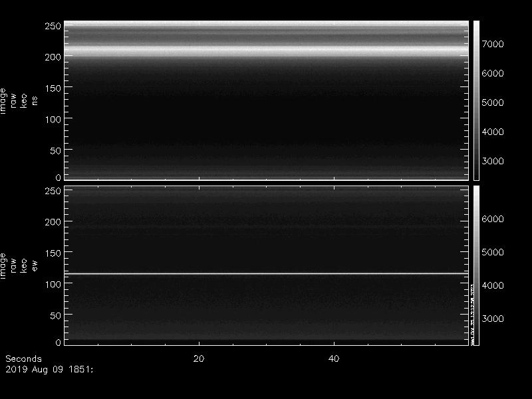Click the rotated timestamp beside the bottom colorbar
This screenshot has height=399, width=532.
click(x=472, y=314)
